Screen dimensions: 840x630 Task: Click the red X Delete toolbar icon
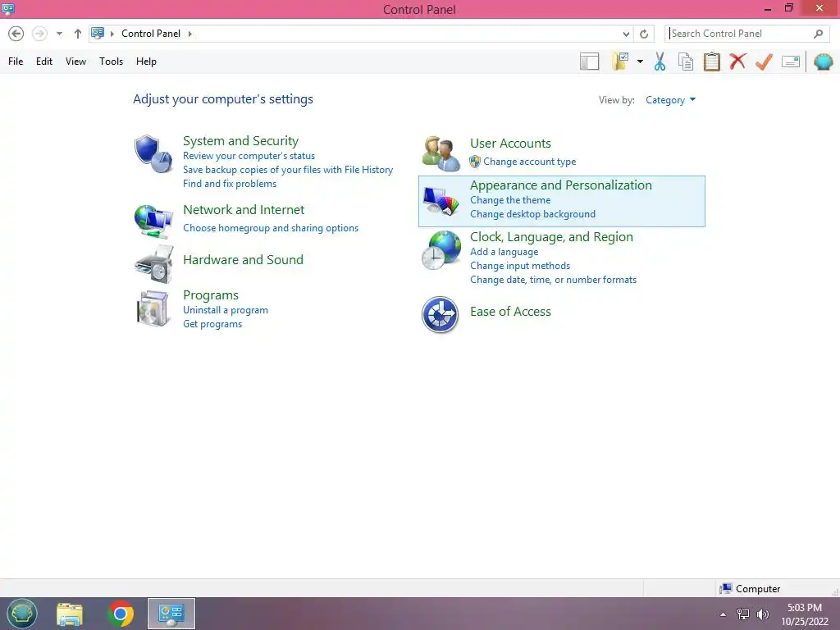[x=737, y=62]
